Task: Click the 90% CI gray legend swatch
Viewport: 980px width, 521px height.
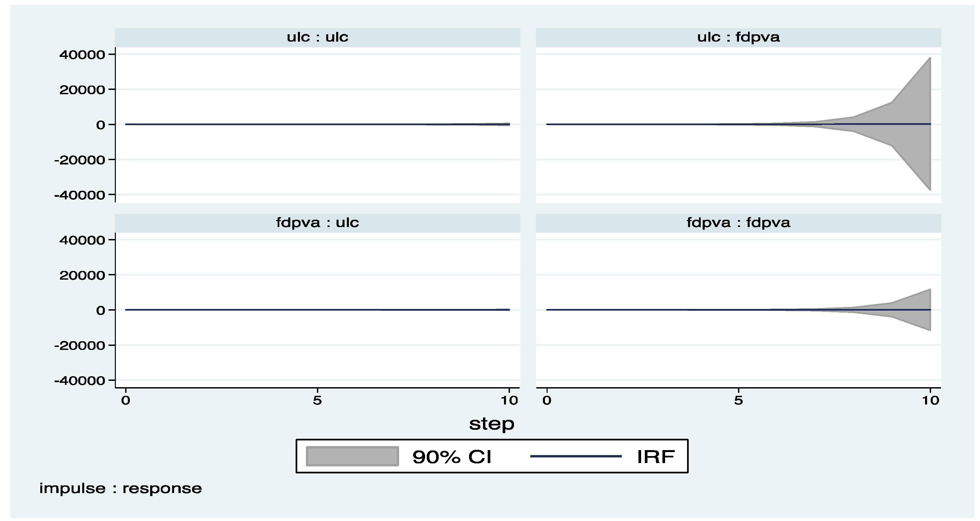Action: point(352,456)
